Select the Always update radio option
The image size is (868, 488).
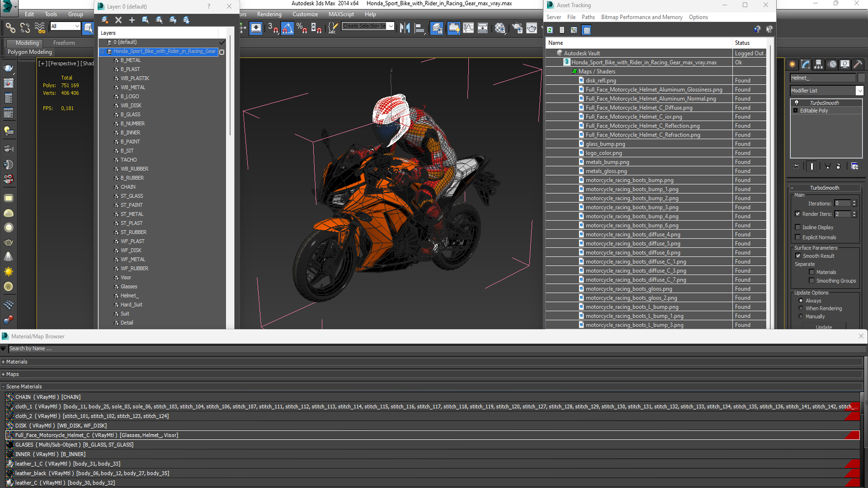coord(801,300)
